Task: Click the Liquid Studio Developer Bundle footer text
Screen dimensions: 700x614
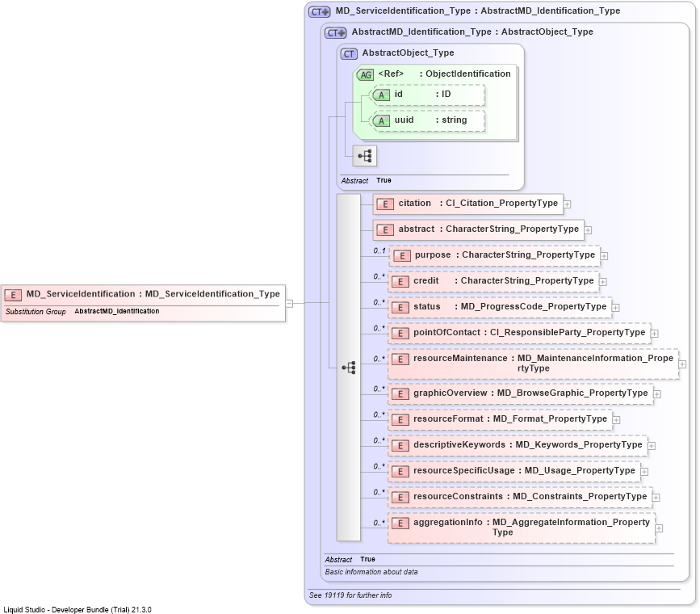Action: [x=78, y=609]
